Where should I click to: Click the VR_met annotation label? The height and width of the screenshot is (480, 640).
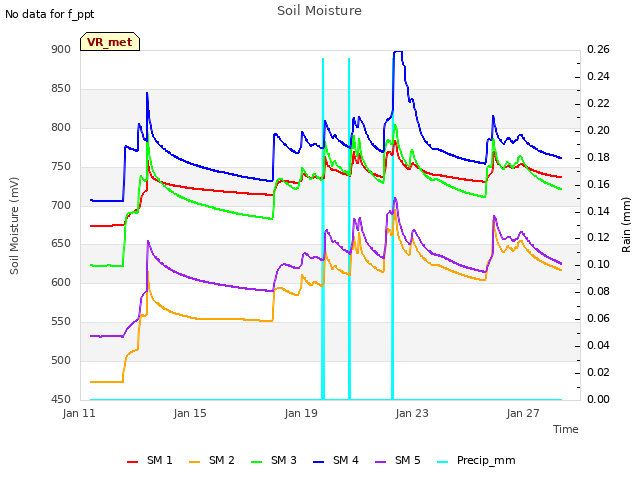tap(110, 42)
